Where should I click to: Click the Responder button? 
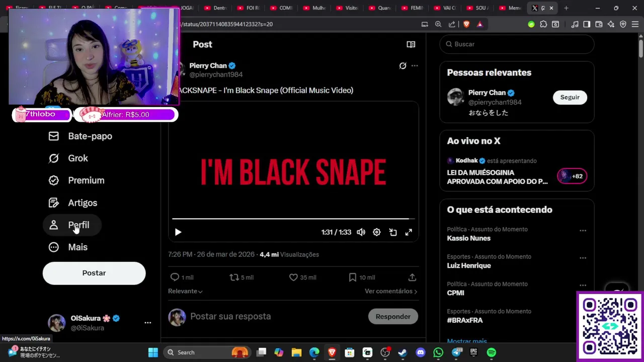[x=393, y=317]
